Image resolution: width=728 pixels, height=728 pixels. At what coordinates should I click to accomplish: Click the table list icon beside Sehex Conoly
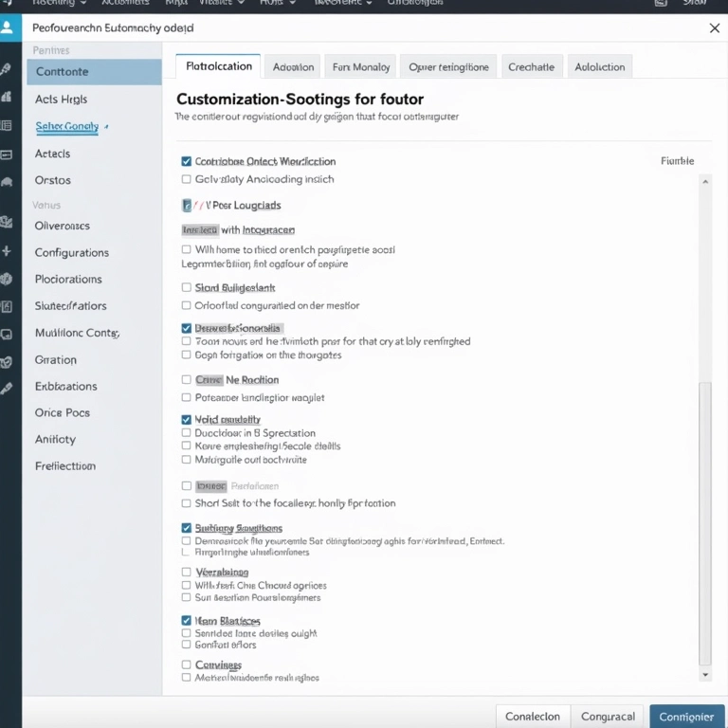6,125
